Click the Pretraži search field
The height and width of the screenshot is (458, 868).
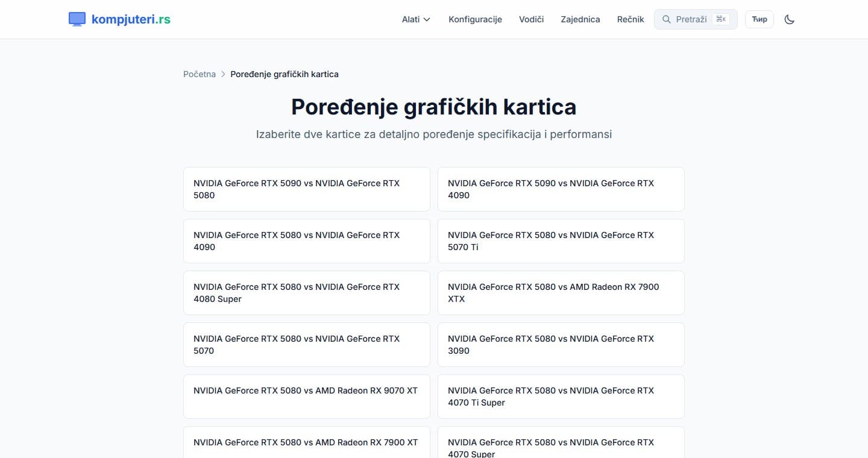696,19
